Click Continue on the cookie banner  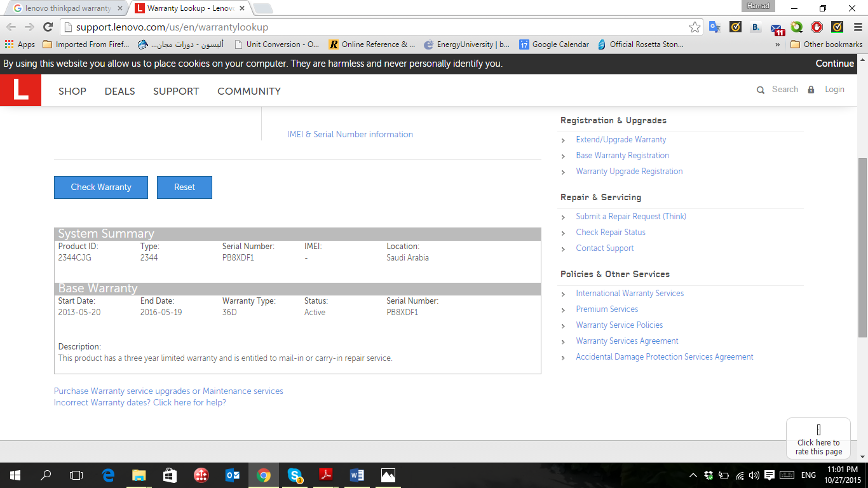pyautogui.click(x=834, y=64)
